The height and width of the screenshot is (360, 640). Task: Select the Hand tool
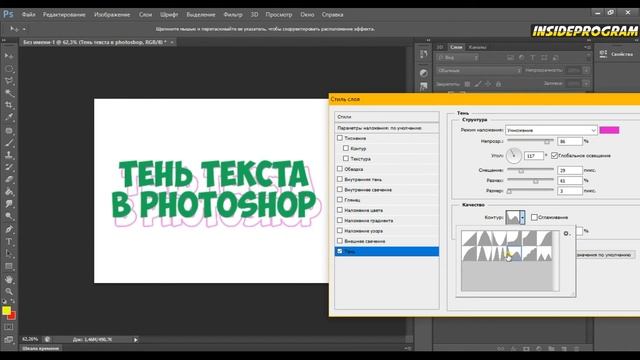9,280
